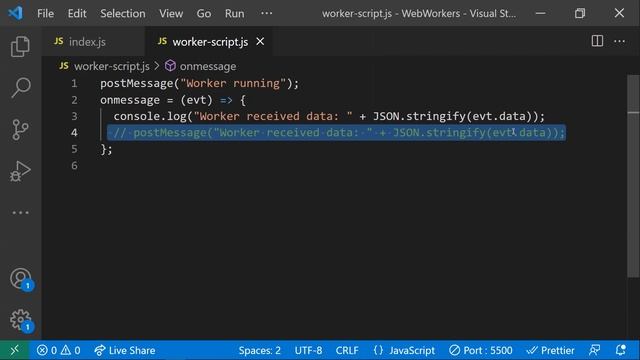640x360 pixels.
Task: Change indentation via Spaces: 2
Action: coord(260,350)
